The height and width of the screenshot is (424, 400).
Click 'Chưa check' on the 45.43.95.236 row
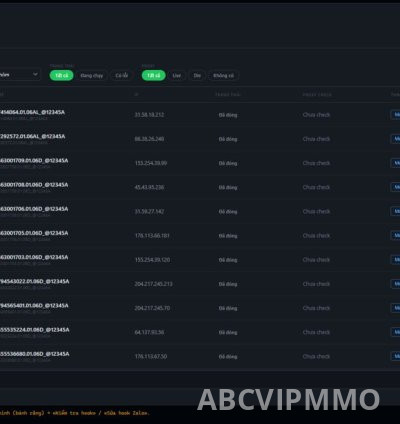pos(316,187)
